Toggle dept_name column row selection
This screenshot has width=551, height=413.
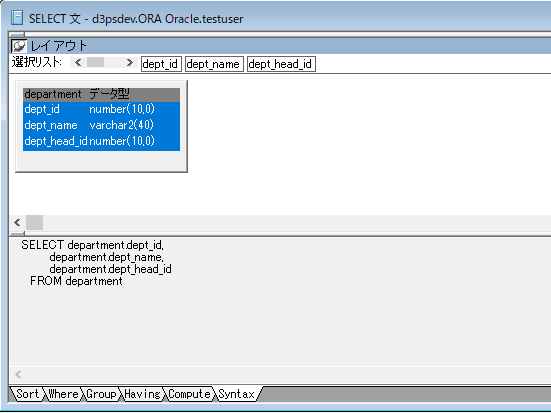pyautogui.click(x=101, y=125)
